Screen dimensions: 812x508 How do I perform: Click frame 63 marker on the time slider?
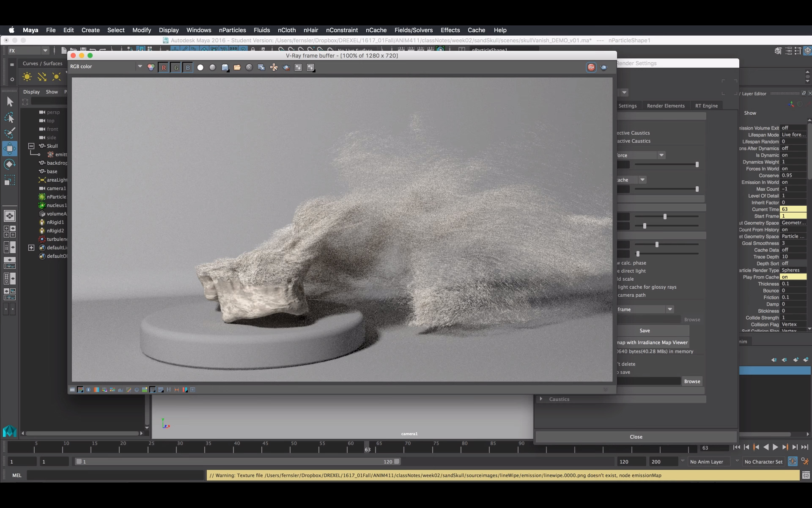tap(368, 447)
